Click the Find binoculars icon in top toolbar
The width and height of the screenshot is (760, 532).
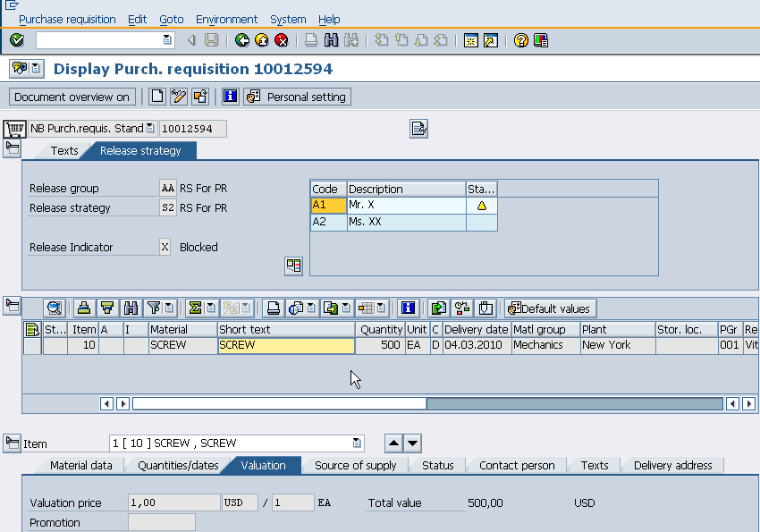click(x=331, y=40)
